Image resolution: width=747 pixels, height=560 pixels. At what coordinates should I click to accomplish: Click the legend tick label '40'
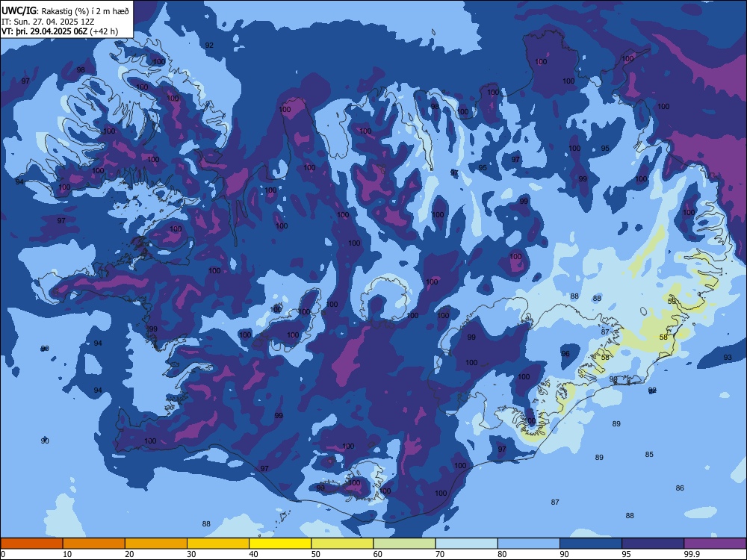click(x=253, y=554)
